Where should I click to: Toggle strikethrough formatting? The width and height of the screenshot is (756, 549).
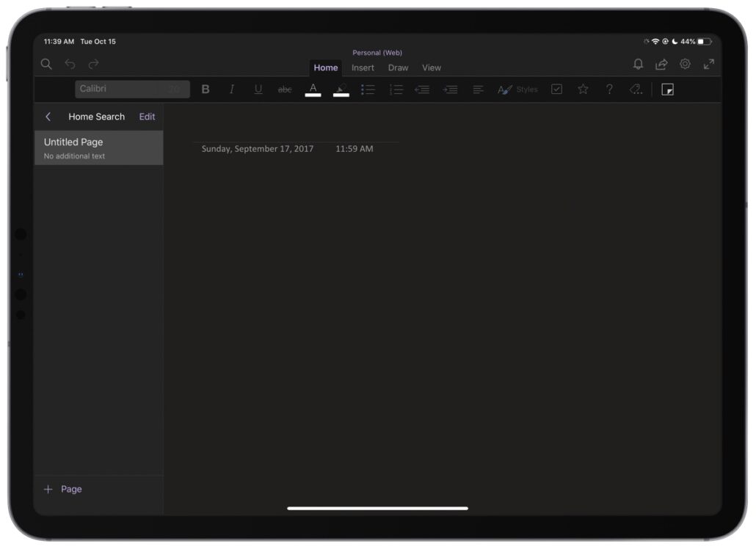coord(284,89)
